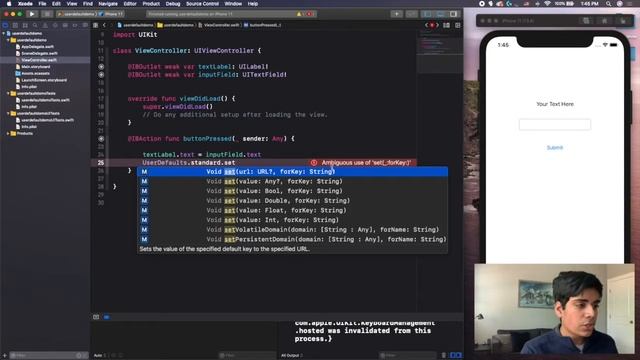Screen dimensions: 640x360
Task: Select ViewController.swift in navigator
Action: pyautogui.click(x=39, y=60)
